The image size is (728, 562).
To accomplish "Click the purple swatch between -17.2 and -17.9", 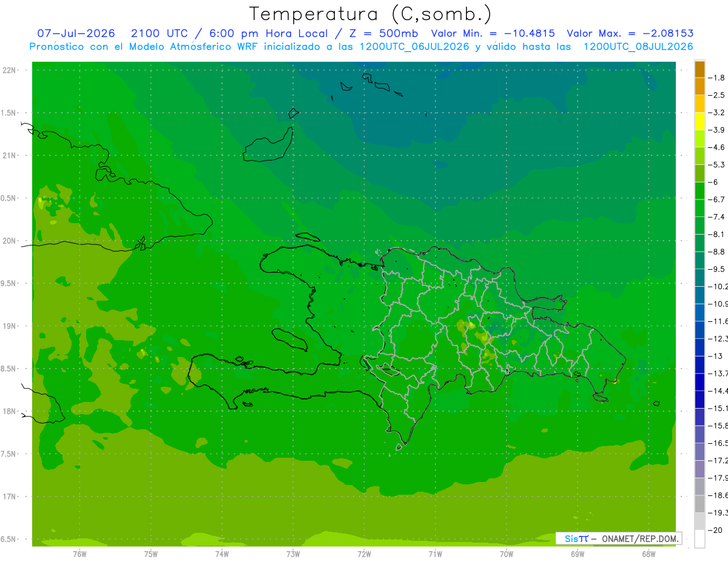I will 699,469.
